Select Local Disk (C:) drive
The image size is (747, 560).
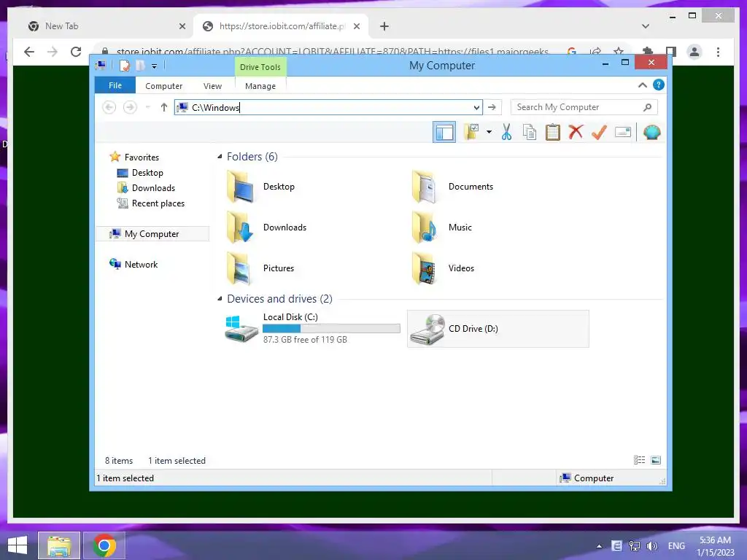pos(312,329)
